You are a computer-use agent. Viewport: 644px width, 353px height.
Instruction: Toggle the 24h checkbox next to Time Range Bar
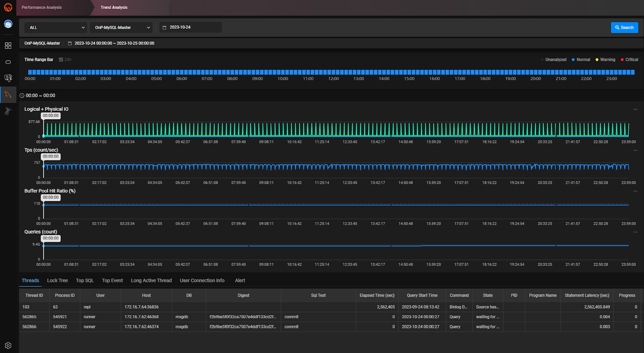tap(61, 60)
